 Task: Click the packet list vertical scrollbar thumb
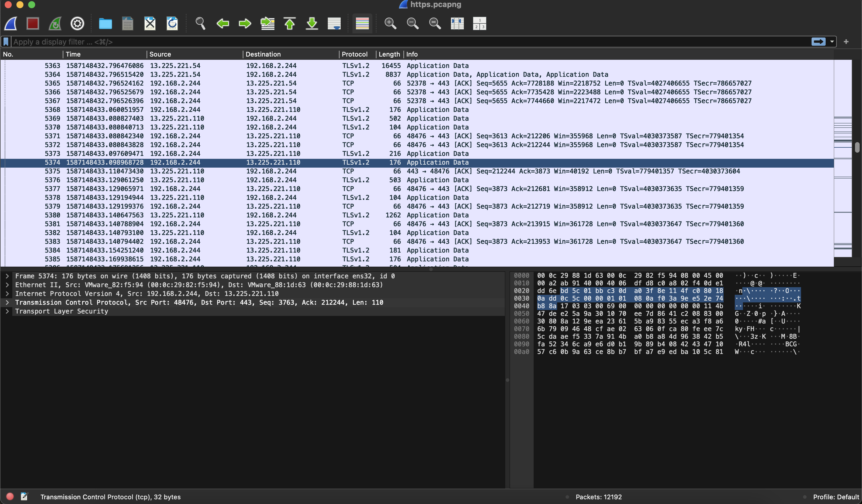pos(857,147)
